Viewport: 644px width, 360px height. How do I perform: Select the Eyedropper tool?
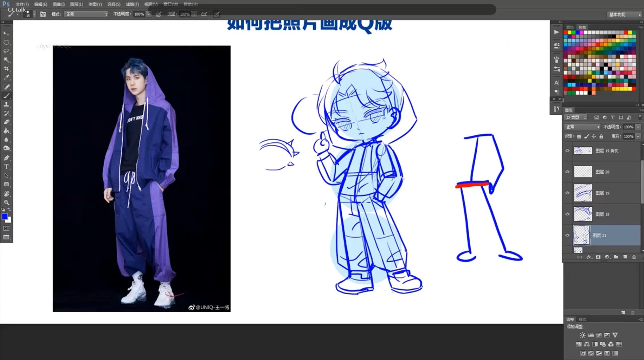point(6,77)
